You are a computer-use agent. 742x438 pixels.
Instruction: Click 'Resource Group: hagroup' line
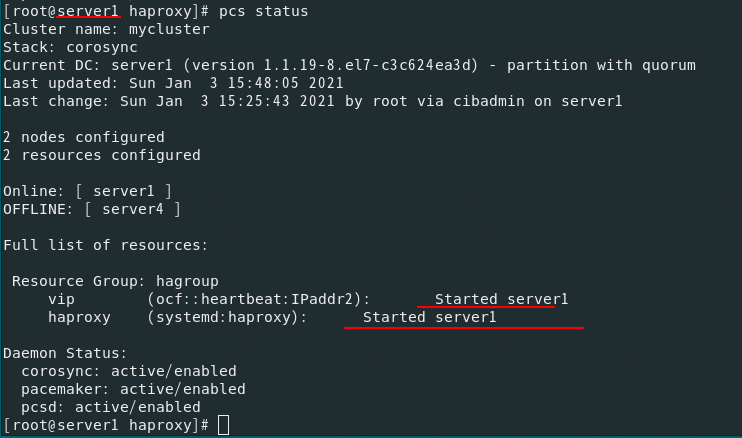pos(115,281)
